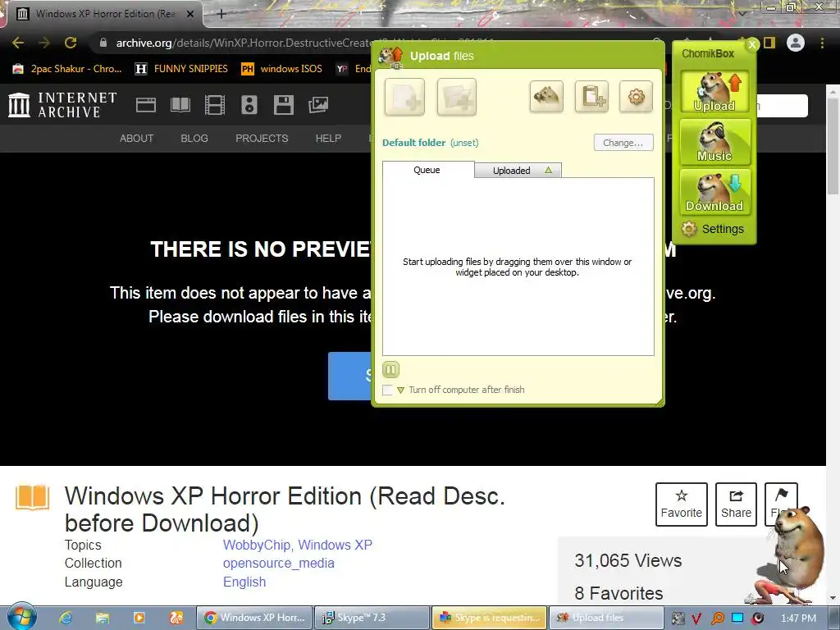Open the ChomikBox Download hamster button

[x=714, y=192]
